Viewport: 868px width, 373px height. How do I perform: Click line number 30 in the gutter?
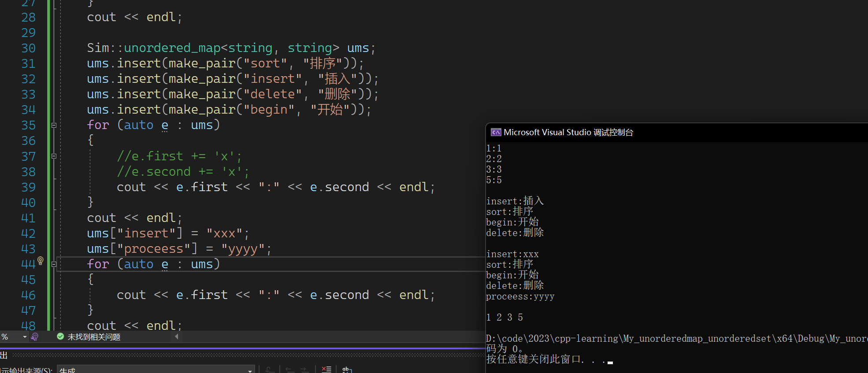point(28,48)
